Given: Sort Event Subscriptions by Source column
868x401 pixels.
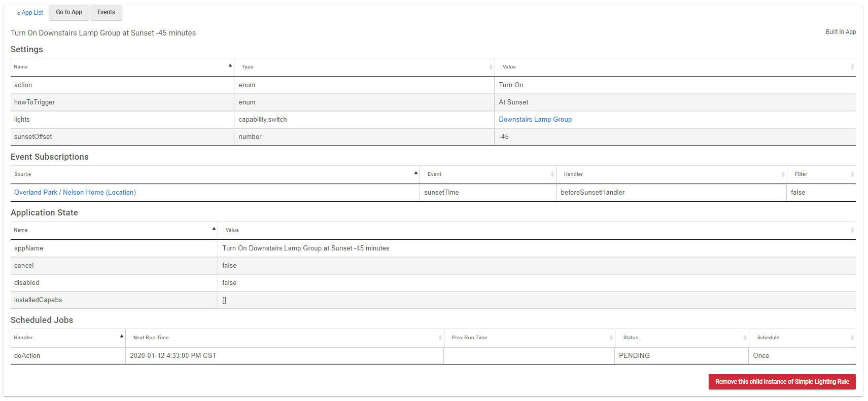Looking at the screenshot, I should point(215,174).
